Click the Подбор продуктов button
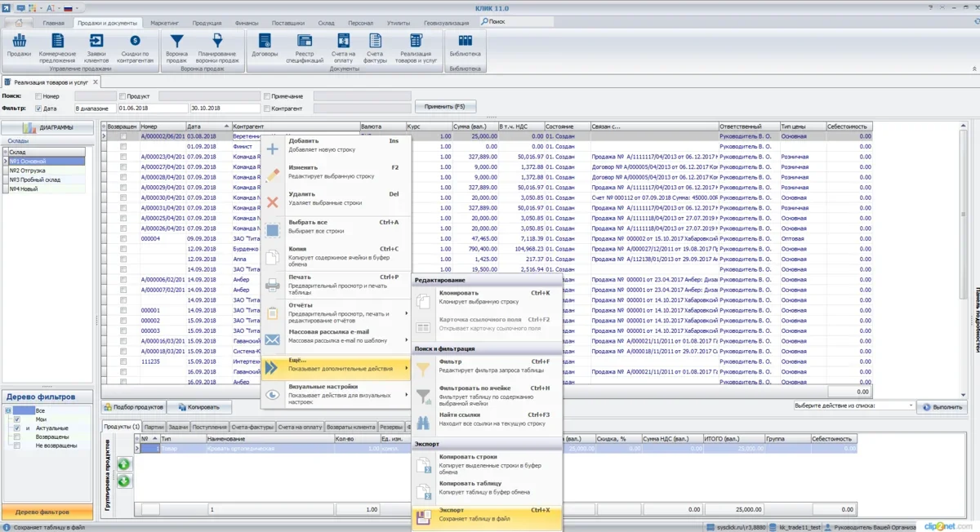 pyautogui.click(x=134, y=406)
